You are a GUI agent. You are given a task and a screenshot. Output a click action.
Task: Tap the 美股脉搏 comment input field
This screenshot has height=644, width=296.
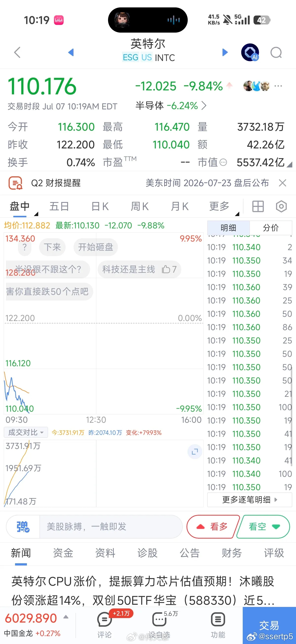pos(111,526)
